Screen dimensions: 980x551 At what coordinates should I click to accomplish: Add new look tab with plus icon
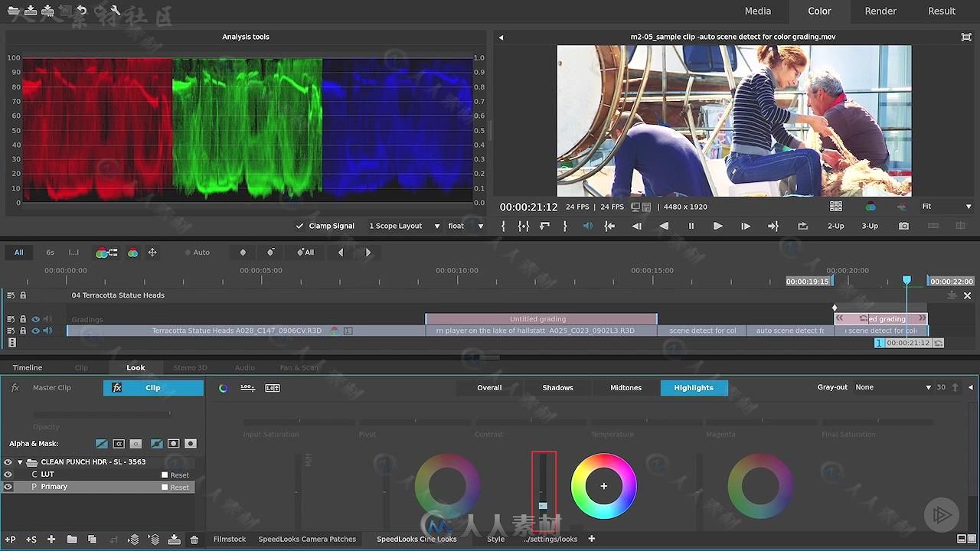591,539
